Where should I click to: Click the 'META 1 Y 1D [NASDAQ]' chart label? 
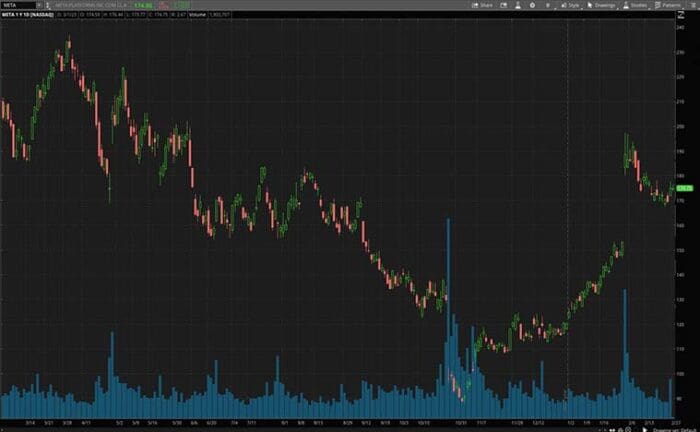click(28, 15)
